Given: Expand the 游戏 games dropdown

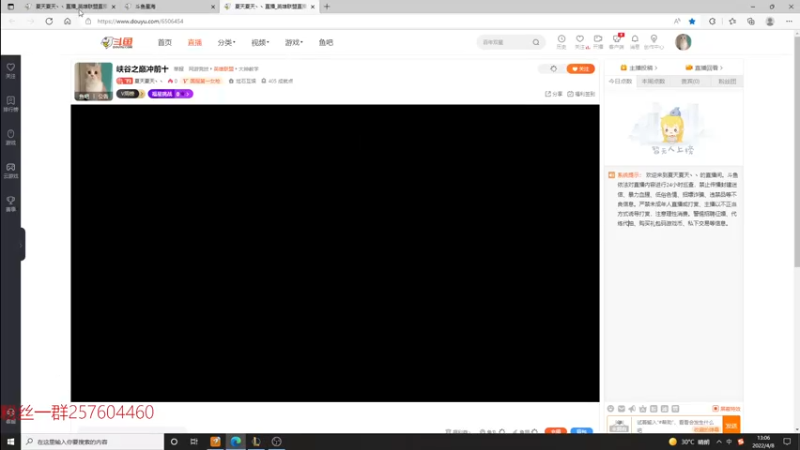Looking at the screenshot, I should 293,42.
